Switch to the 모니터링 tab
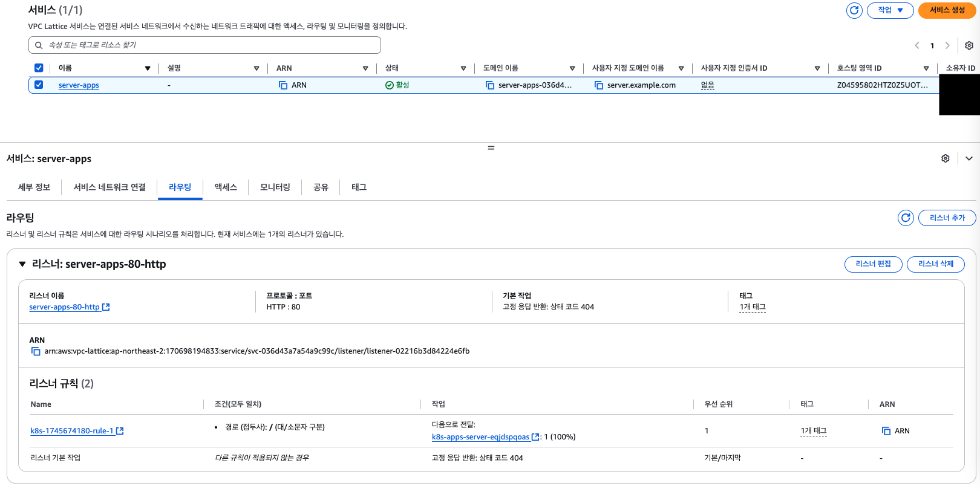Viewport: 980px width, 489px height. tap(275, 187)
